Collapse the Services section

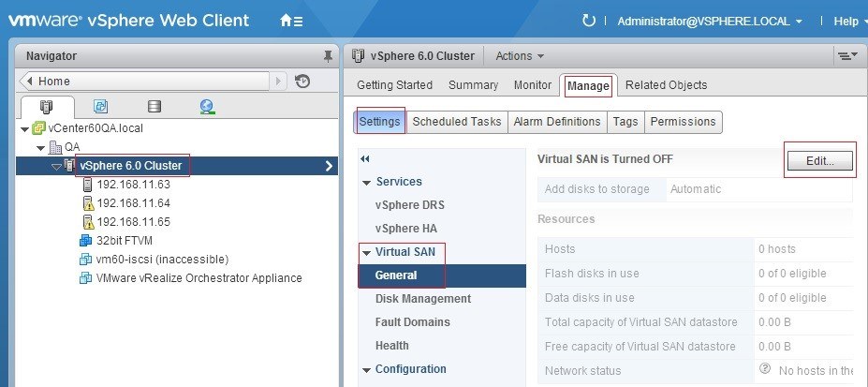point(366,183)
